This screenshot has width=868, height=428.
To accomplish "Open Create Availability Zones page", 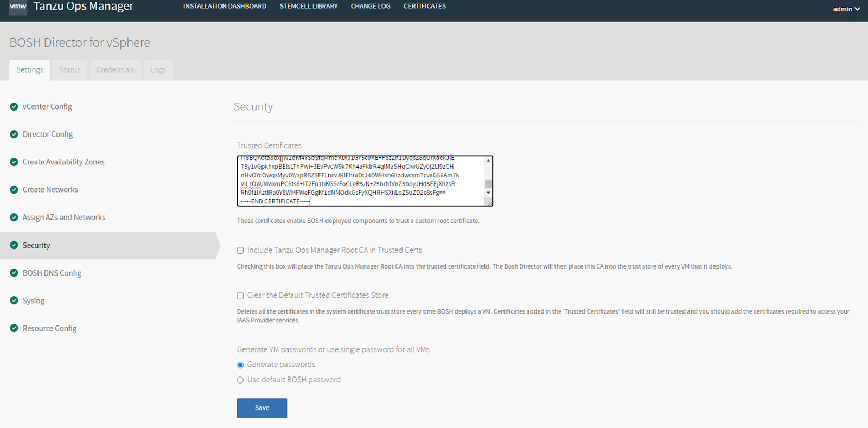I will click(x=63, y=162).
